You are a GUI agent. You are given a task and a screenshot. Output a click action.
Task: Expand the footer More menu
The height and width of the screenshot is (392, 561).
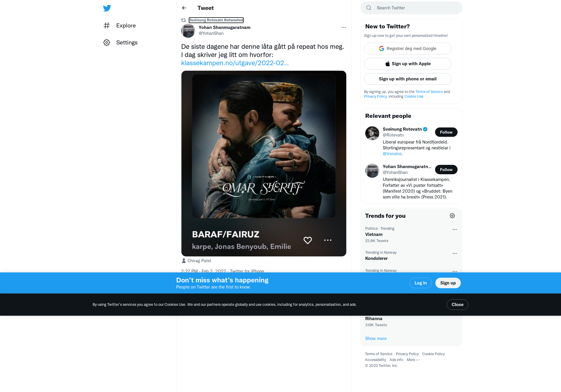[413, 360]
